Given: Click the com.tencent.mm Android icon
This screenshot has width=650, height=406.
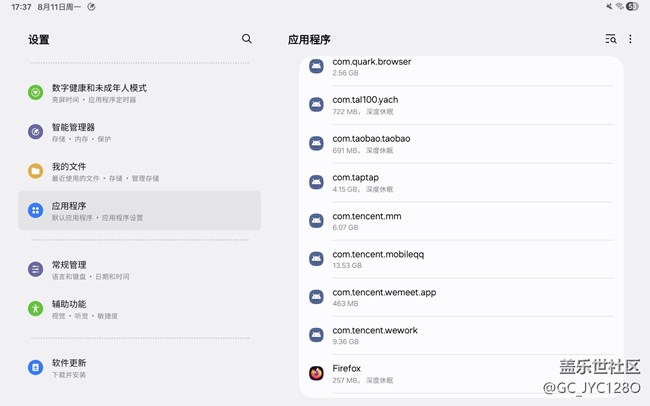Looking at the screenshot, I should (x=316, y=221).
